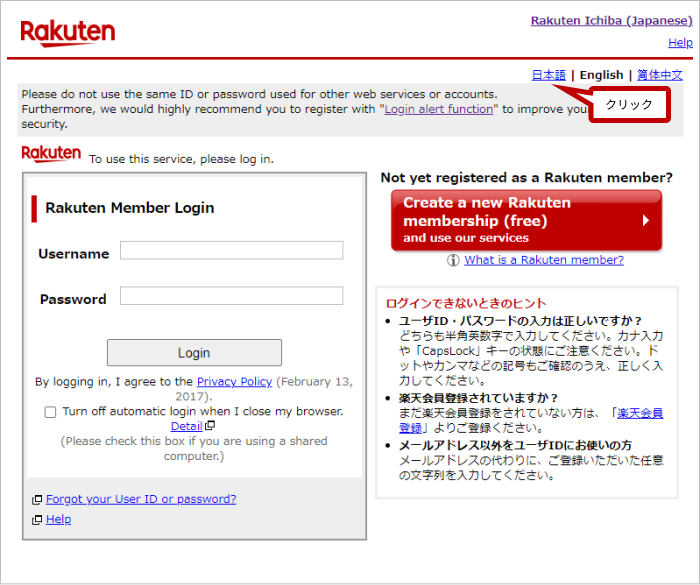The height and width of the screenshot is (585, 700).
Task: Open Rakuten Ichiba (Japanese) link
Action: [611, 21]
